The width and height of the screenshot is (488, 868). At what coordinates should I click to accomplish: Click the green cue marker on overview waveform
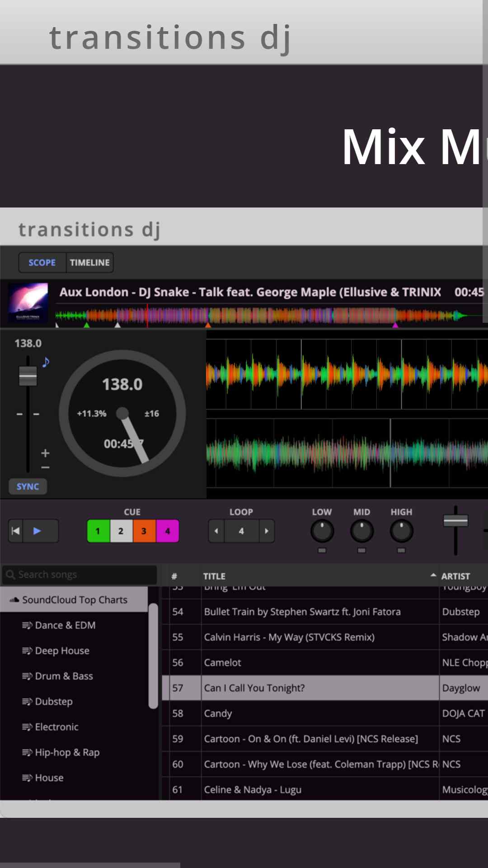(87, 325)
